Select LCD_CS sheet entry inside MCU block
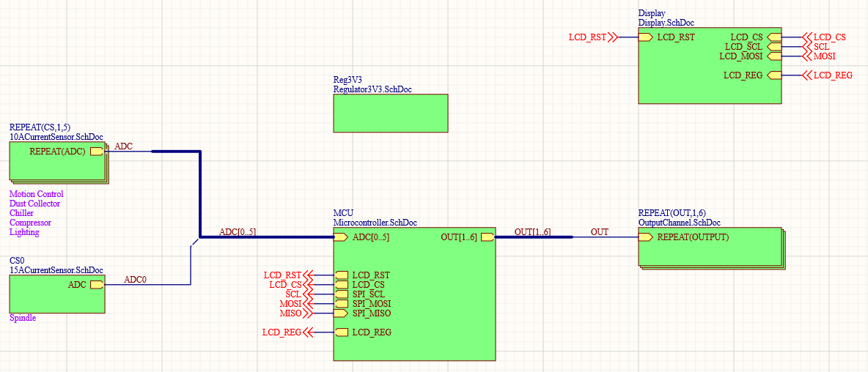Viewport: 868px width, 372px height. tap(360, 285)
